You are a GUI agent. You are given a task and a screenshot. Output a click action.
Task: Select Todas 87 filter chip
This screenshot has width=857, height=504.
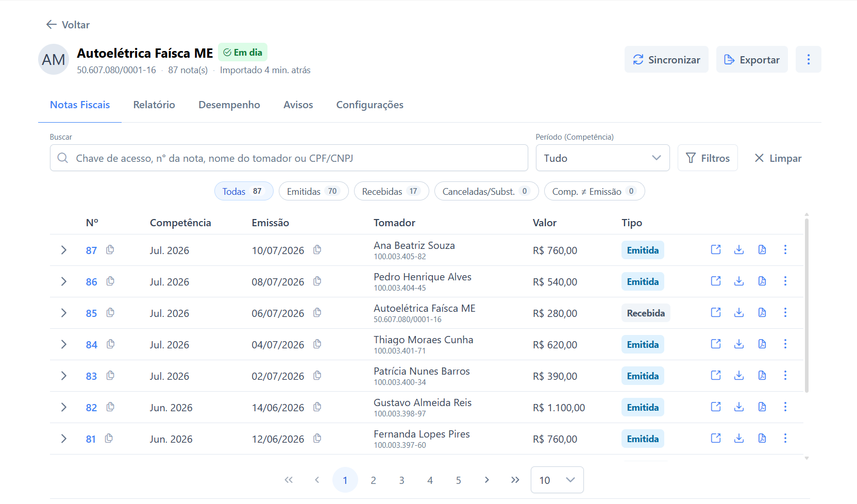(x=244, y=191)
